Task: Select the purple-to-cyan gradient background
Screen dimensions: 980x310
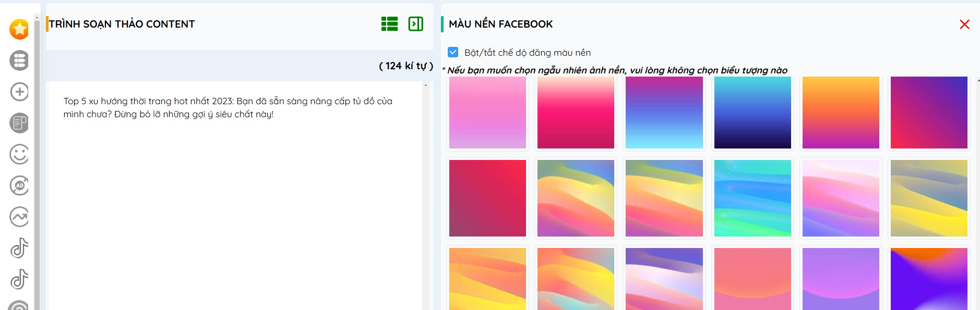Action: pyautogui.click(x=664, y=113)
